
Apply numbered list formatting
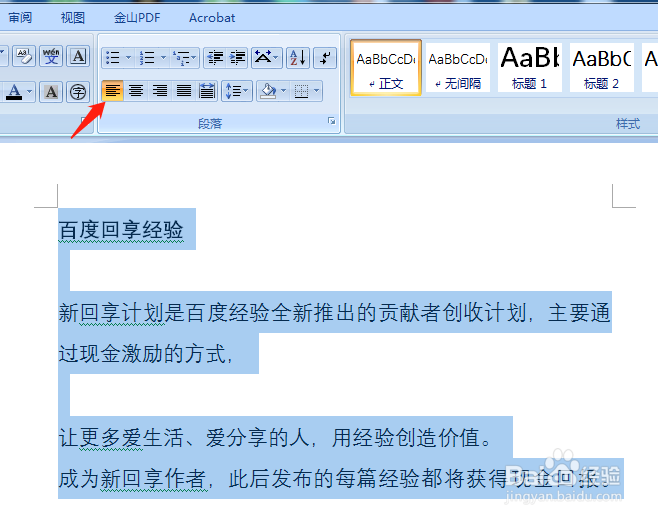(x=147, y=57)
